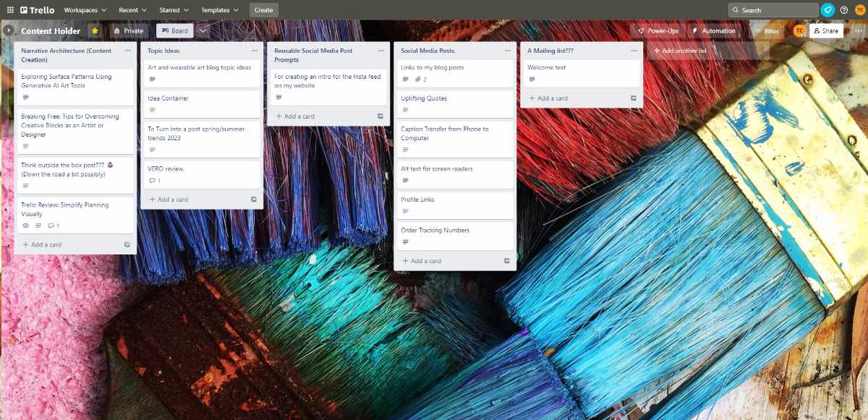
Task: Open the Filter panel
Action: (768, 30)
